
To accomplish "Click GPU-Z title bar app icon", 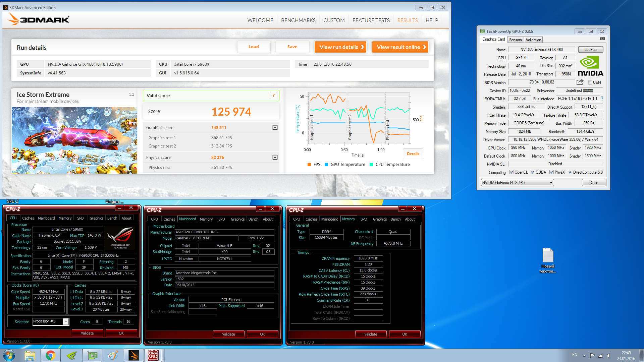I will click(482, 31).
